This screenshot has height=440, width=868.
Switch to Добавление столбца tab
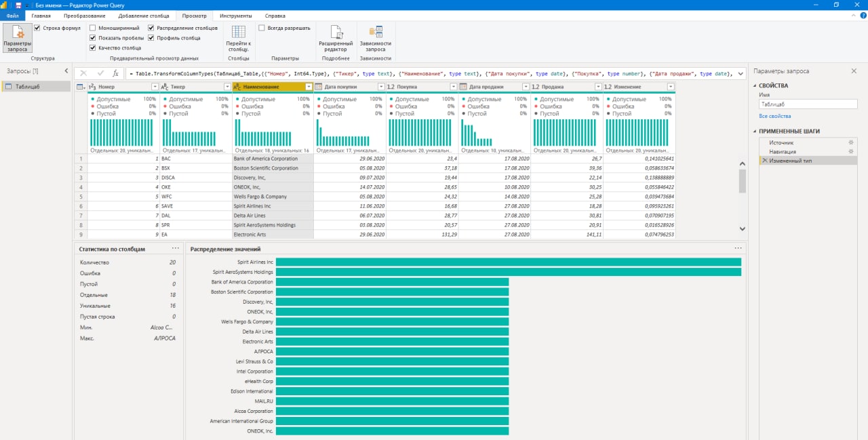144,15
